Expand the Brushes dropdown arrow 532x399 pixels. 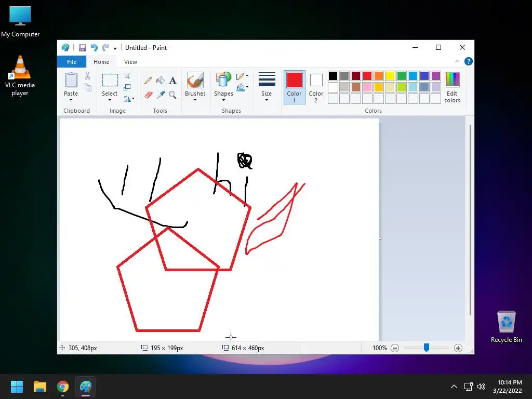click(195, 100)
